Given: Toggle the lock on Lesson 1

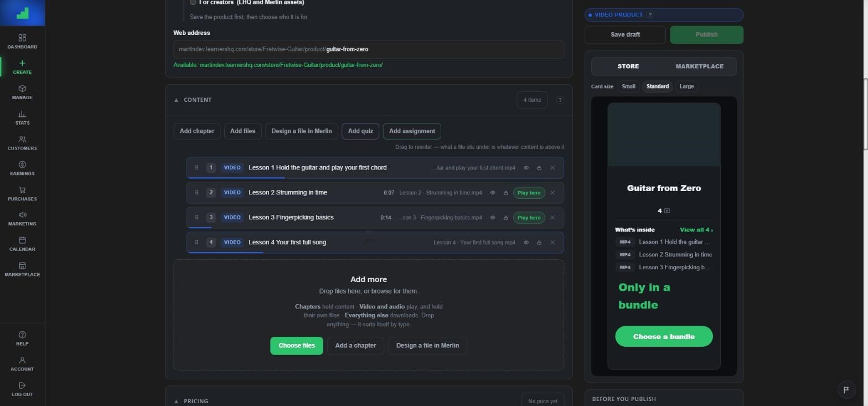Looking at the screenshot, I should pyautogui.click(x=539, y=168).
